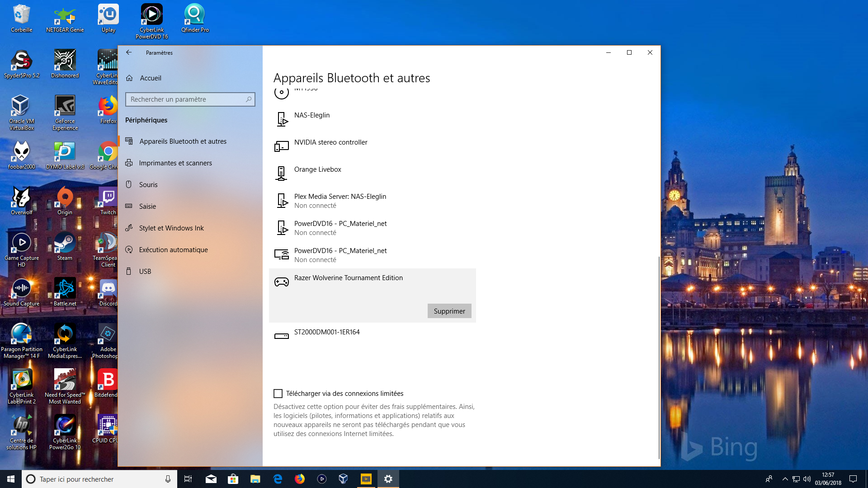Enable Télécharger via des connexions limitées checkbox

click(278, 394)
